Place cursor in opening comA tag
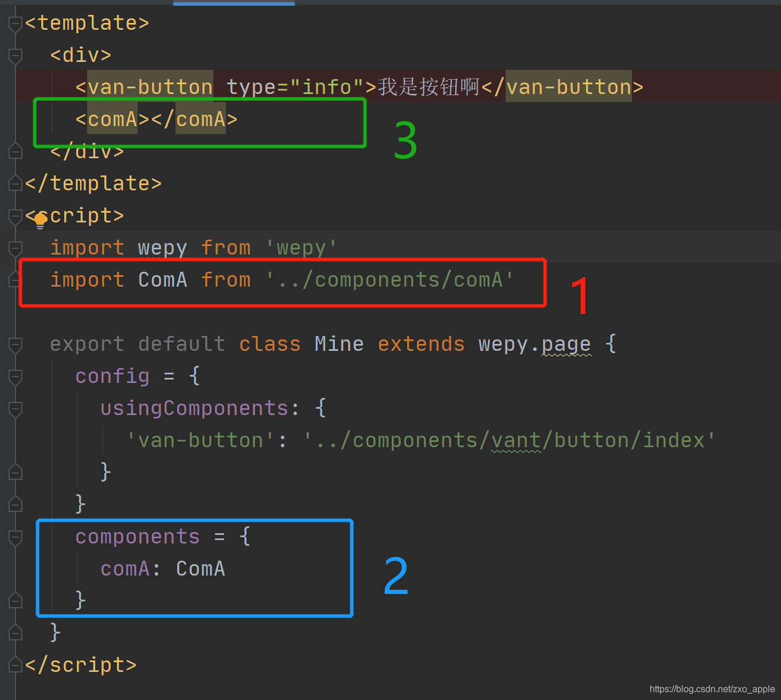This screenshot has height=700, width=781. point(112,119)
